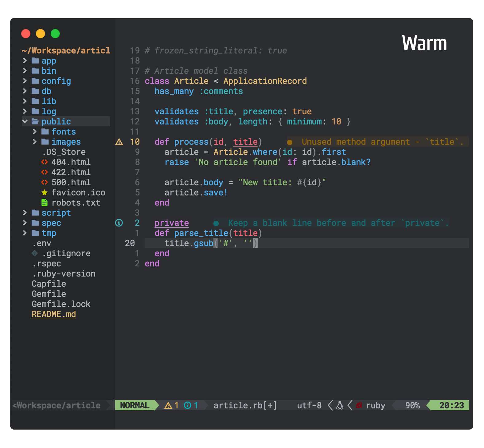
Task: Click the lib folder icon
Action: coord(35,101)
